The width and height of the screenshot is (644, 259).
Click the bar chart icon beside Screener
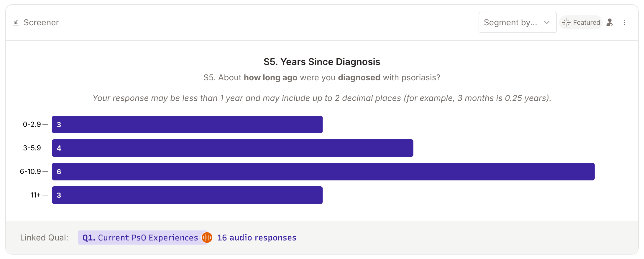[15, 22]
